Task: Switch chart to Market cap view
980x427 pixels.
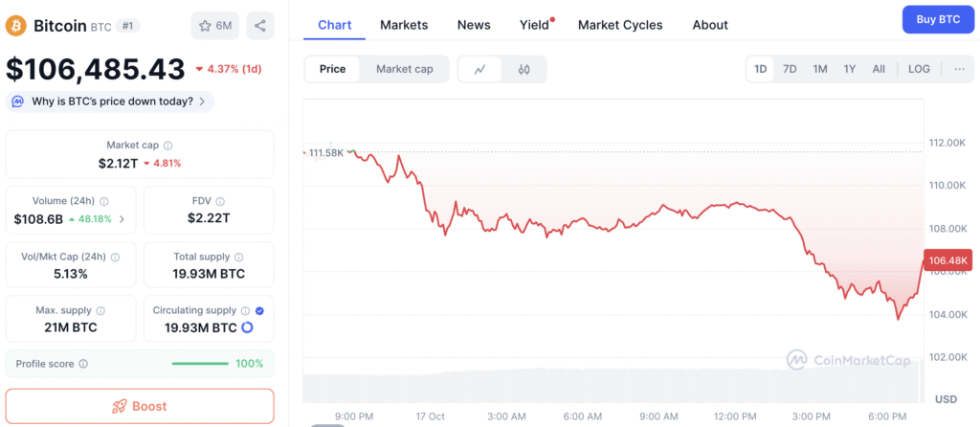Action: click(x=405, y=69)
